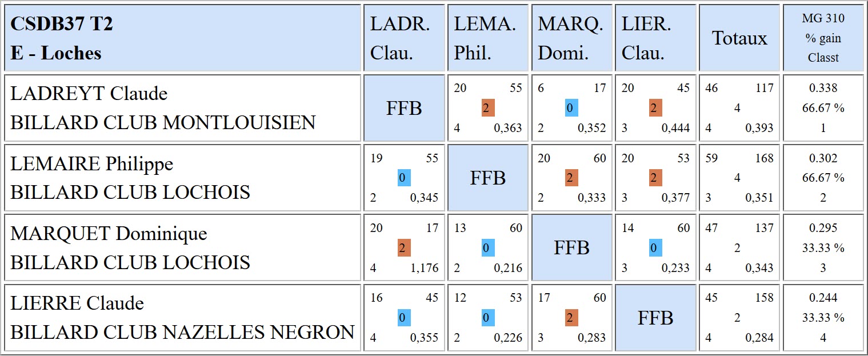Click the FFB cell in LIERRE's row
This screenshot has height=356, width=868.
(x=655, y=318)
